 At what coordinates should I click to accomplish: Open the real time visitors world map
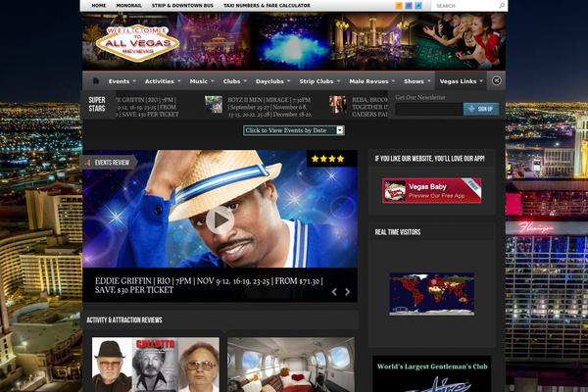(x=431, y=294)
